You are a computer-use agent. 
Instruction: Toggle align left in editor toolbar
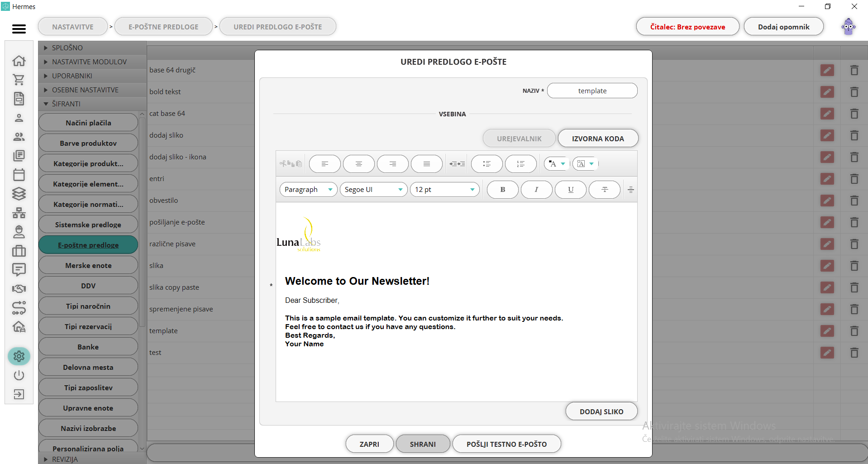(325, 164)
